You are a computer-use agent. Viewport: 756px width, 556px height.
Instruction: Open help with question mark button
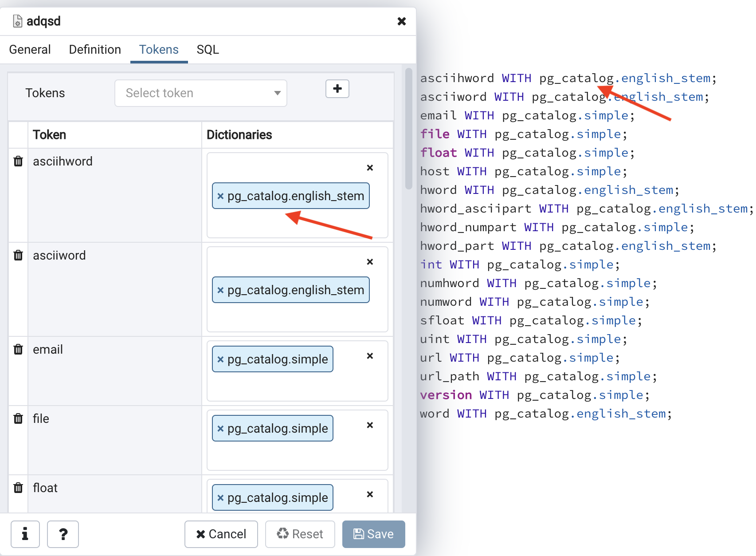tap(63, 534)
